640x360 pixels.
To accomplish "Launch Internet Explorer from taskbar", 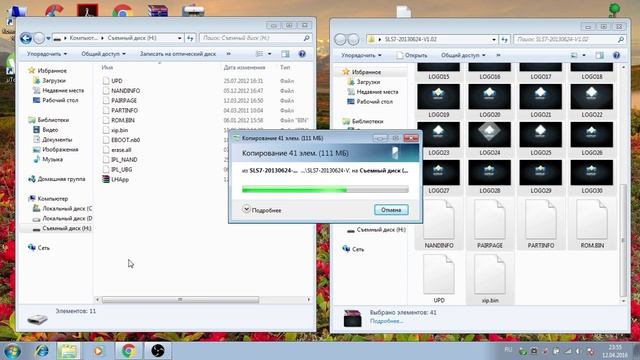I will click(41, 351).
